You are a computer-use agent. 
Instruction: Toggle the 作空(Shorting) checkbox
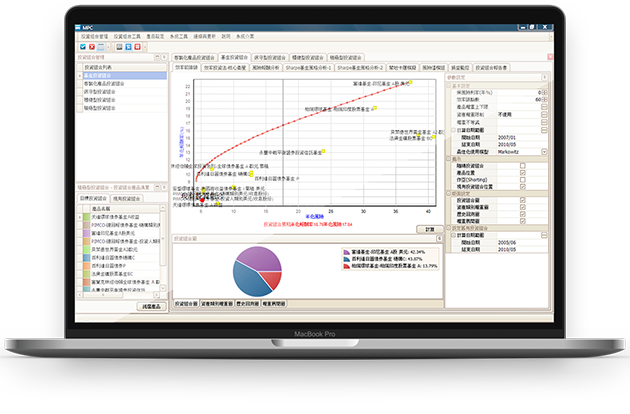(523, 177)
